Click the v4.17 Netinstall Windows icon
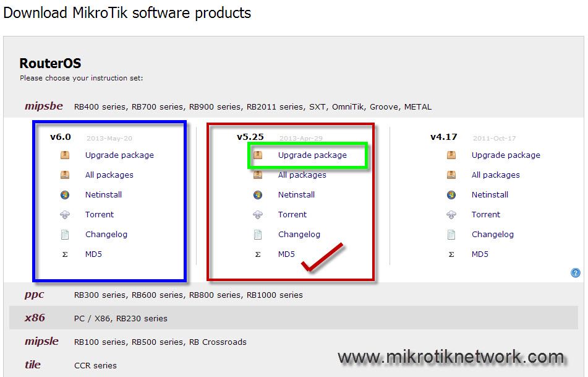Viewport: 588px width, 377px height. coord(451,195)
